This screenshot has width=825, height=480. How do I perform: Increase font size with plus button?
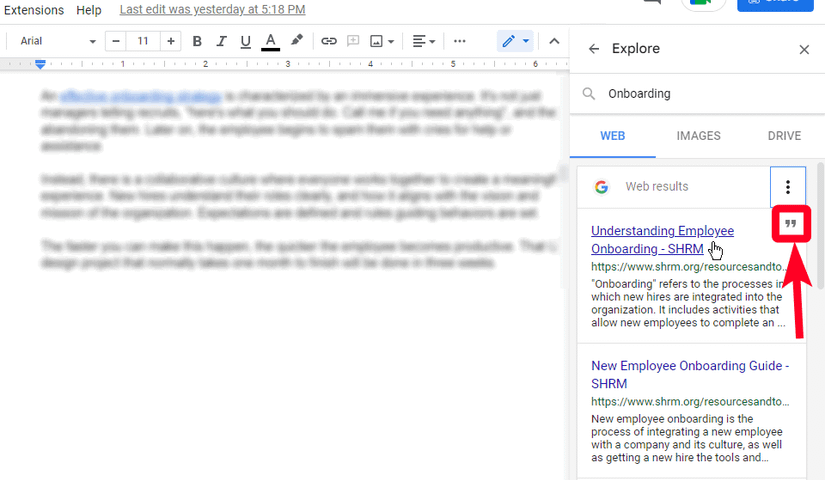coord(171,41)
